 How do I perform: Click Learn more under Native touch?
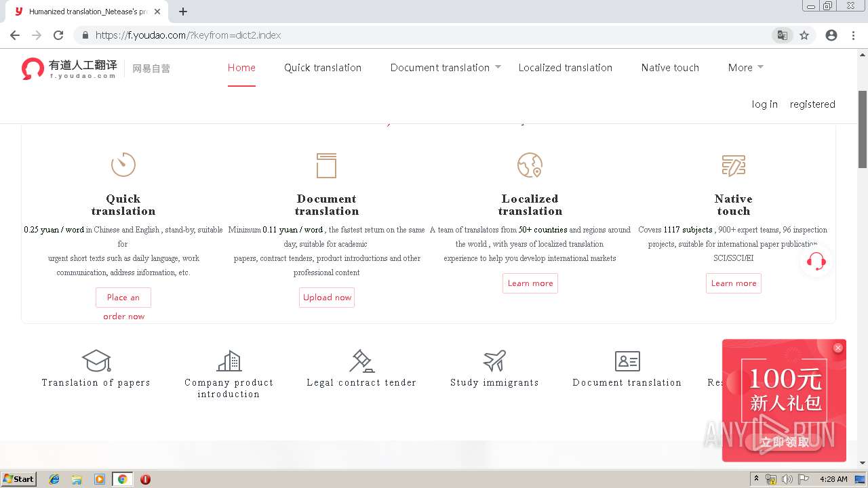tap(734, 283)
